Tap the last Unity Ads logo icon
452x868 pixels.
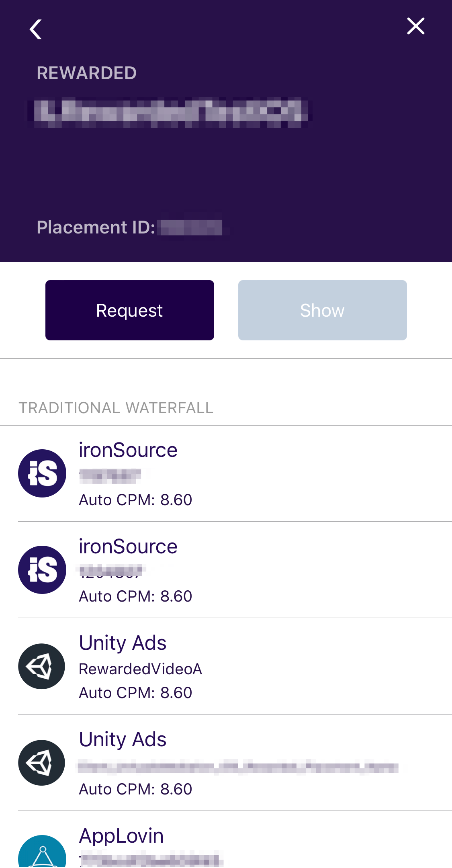pos(42,763)
